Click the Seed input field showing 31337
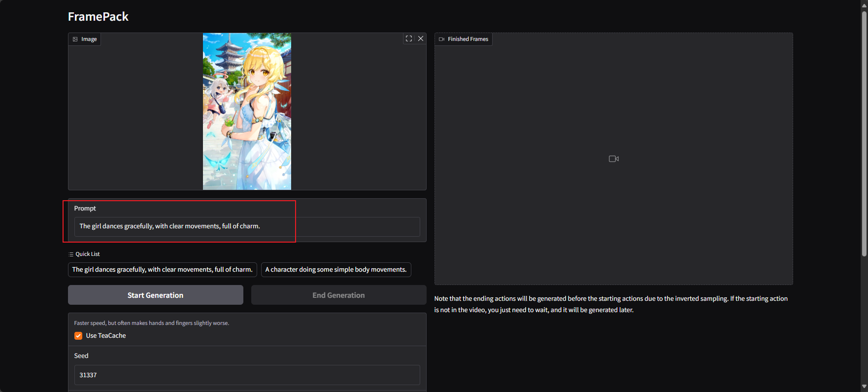 247,375
